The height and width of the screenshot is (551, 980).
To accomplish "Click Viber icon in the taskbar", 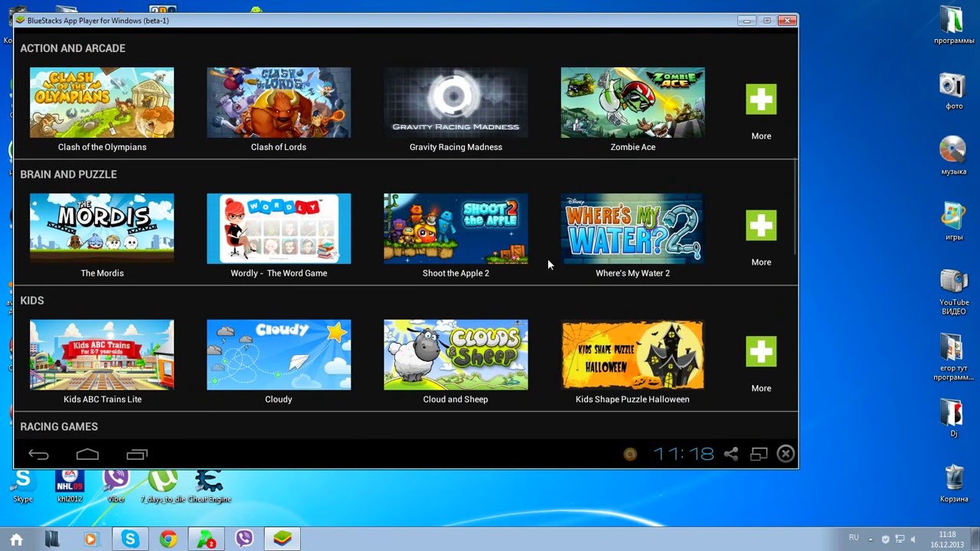I will 244,540.
